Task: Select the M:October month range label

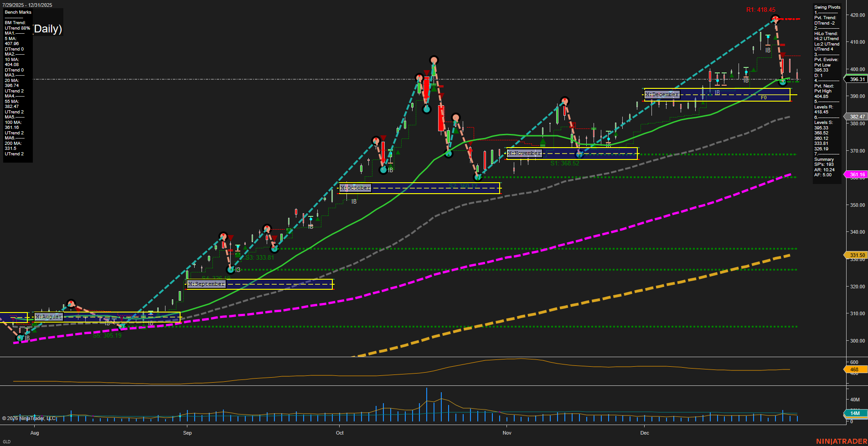Action: coord(356,188)
